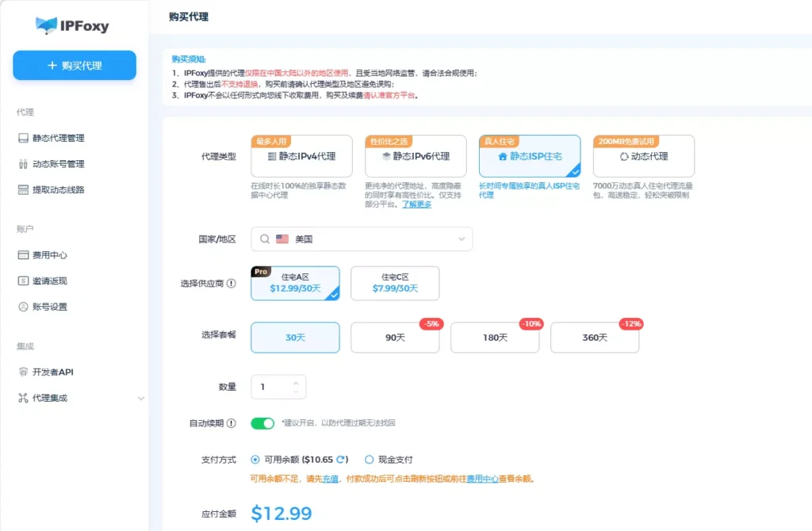
Task: Open 邀请返现 in the sidebar
Action: click(x=49, y=281)
